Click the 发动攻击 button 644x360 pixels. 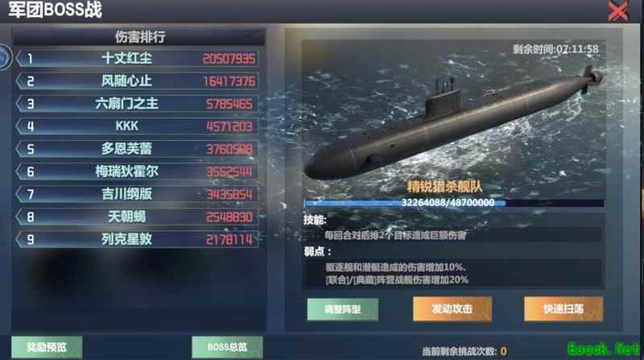[x=452, y=308]
